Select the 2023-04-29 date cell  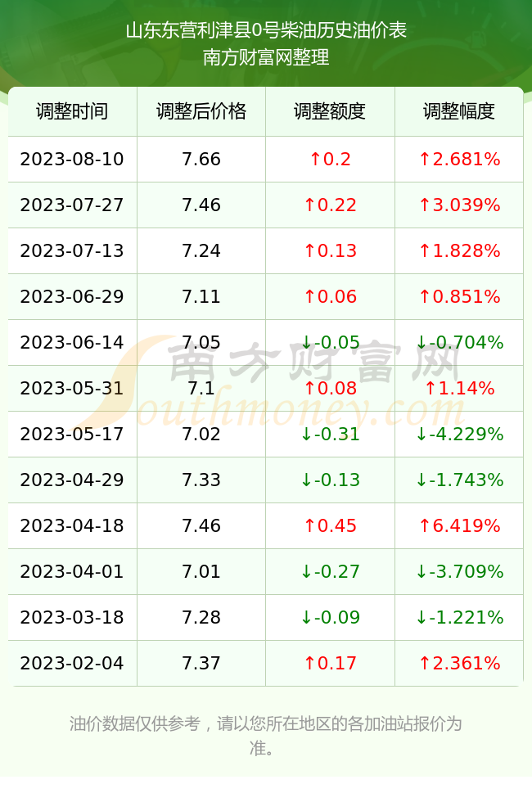(x=72, y=480)
